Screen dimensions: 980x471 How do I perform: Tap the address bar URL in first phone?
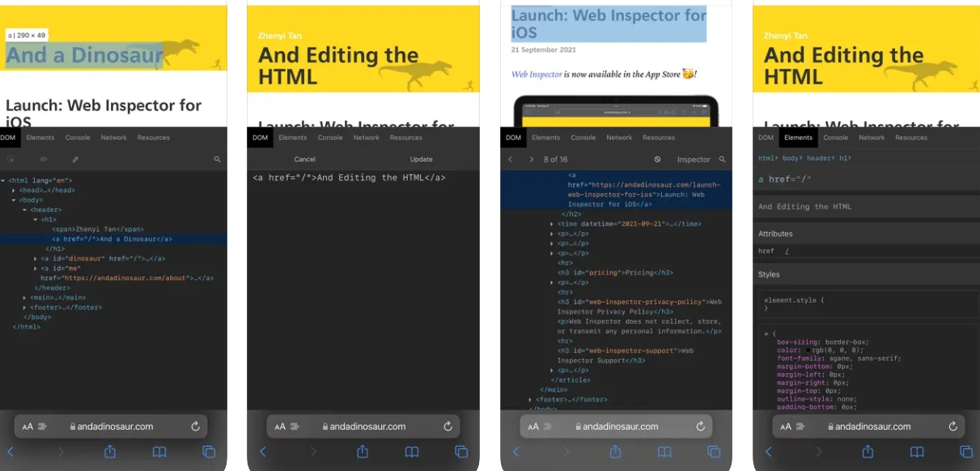[115, 426]
